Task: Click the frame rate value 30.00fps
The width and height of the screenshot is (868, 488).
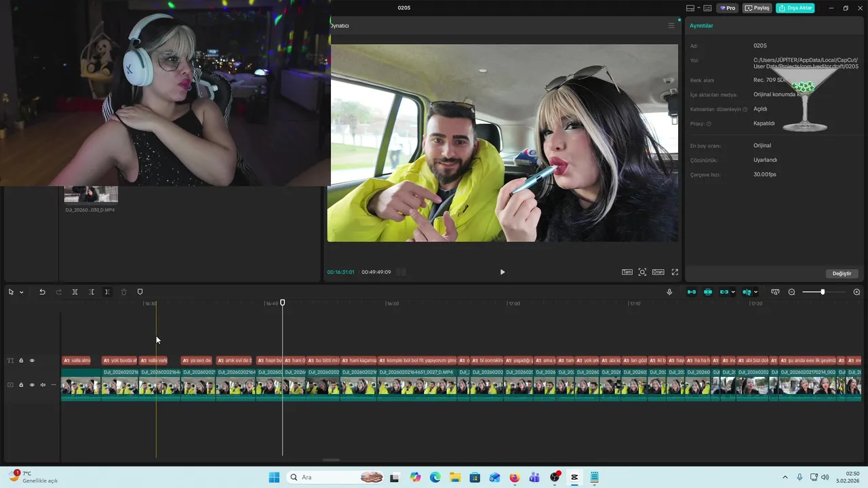Action: (765, 174)
